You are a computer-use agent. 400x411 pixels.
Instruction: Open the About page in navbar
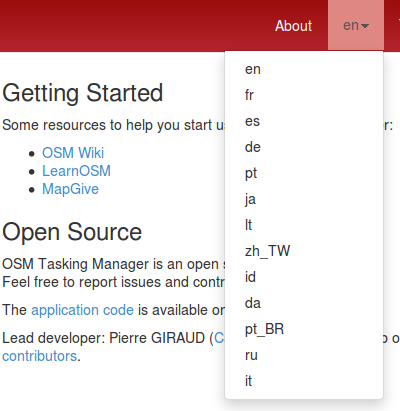click(293, 26)
